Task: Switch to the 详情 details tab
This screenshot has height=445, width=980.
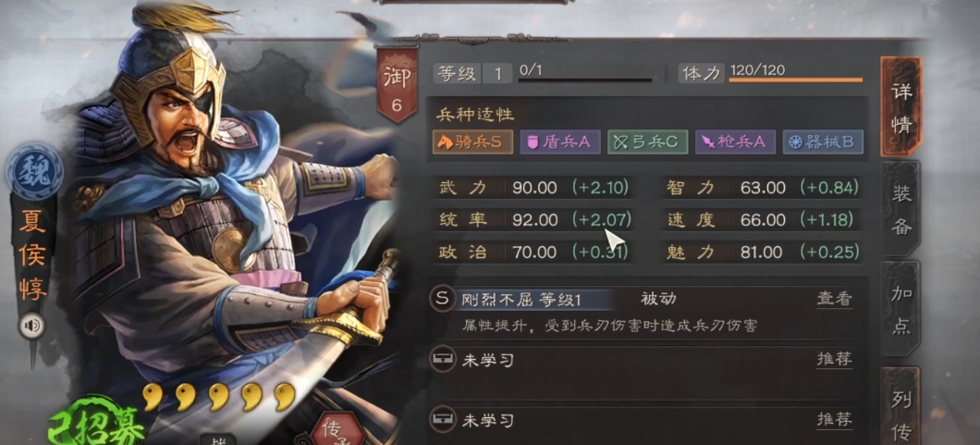Action: 900,107
